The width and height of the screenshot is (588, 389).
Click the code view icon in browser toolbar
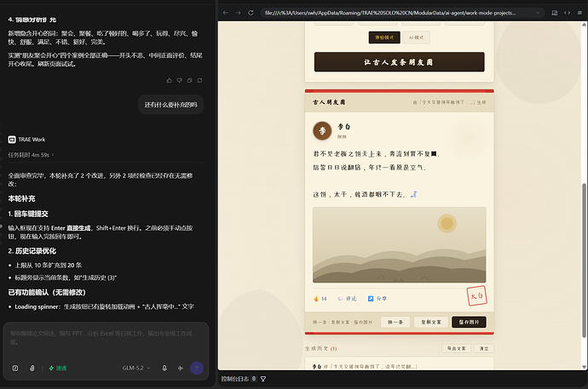567,13
